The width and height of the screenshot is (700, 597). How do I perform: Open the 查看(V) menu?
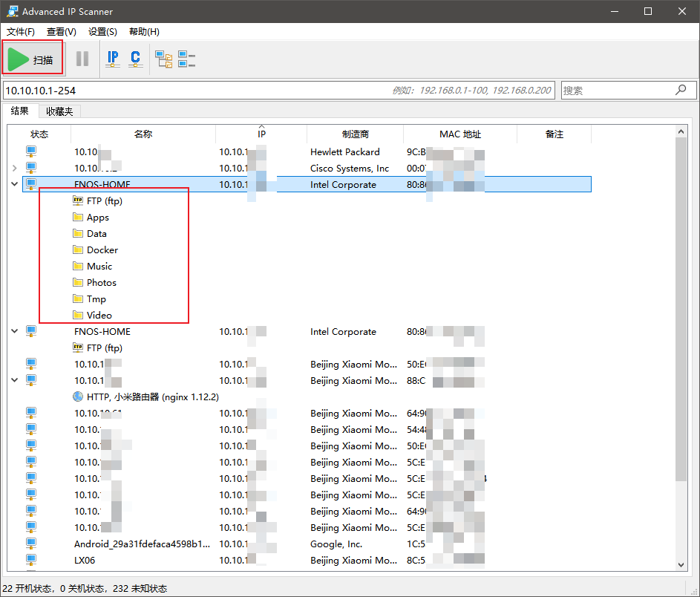[61, 32]
